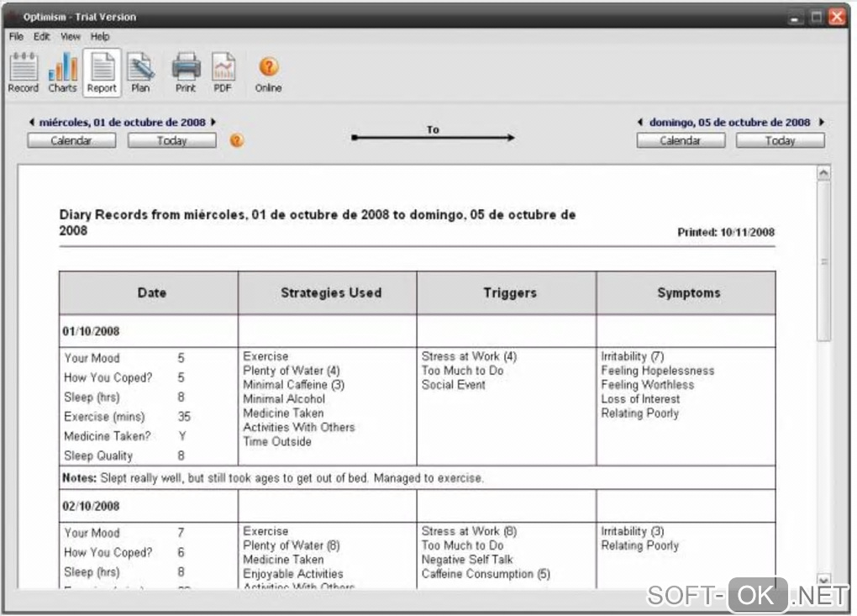Go to next end date arrow
This screenshot has width=857, height=616.
(x=821, y=122)
